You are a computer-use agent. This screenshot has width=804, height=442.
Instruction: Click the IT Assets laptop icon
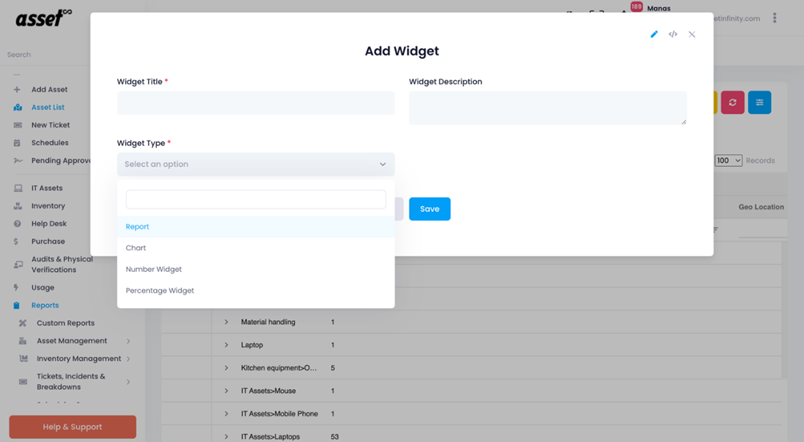coord(18,188)
